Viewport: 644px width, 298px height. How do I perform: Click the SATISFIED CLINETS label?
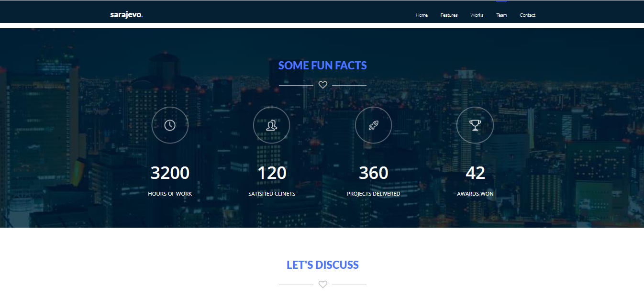[272, 194]
